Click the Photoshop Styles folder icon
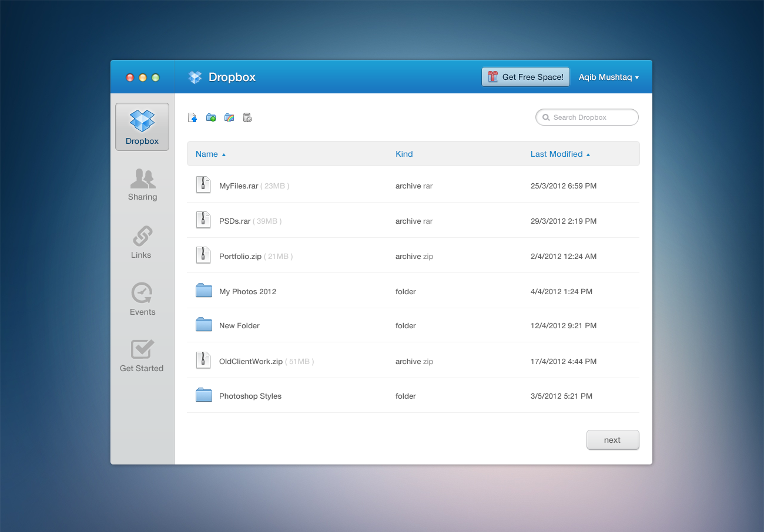This screenshot has height=532, width=764. [204, 395]
